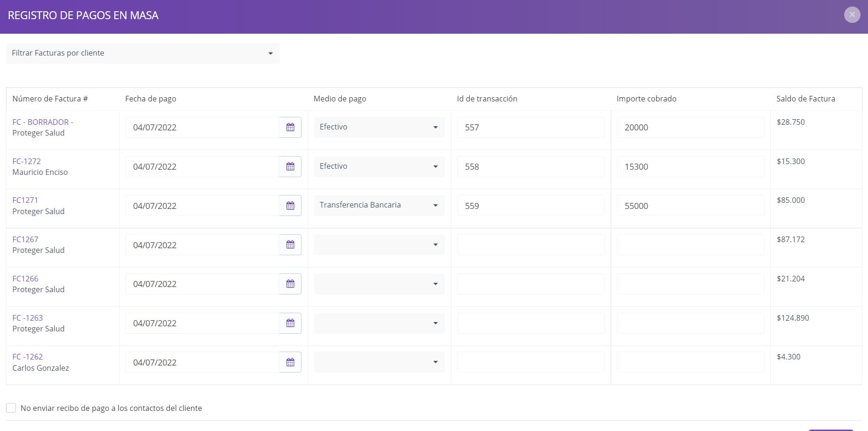This screenshot has width=868, height=431.
Task: Open calendar picker for invoice FC -1262
Action: pos(290,362)
